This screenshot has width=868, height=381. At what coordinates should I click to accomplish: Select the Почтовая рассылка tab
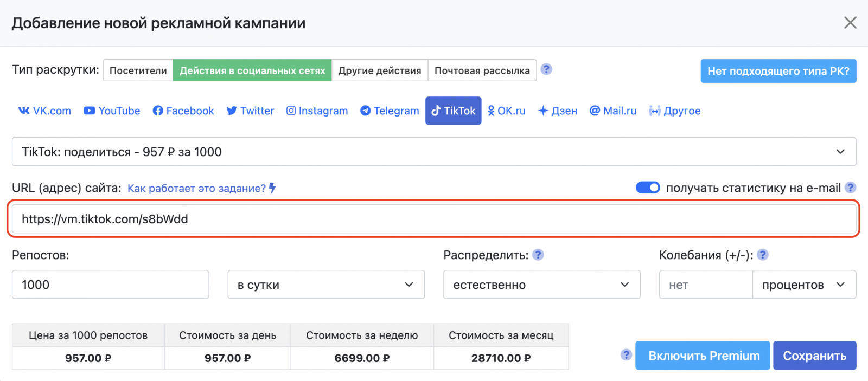click(x=482, y=70)
